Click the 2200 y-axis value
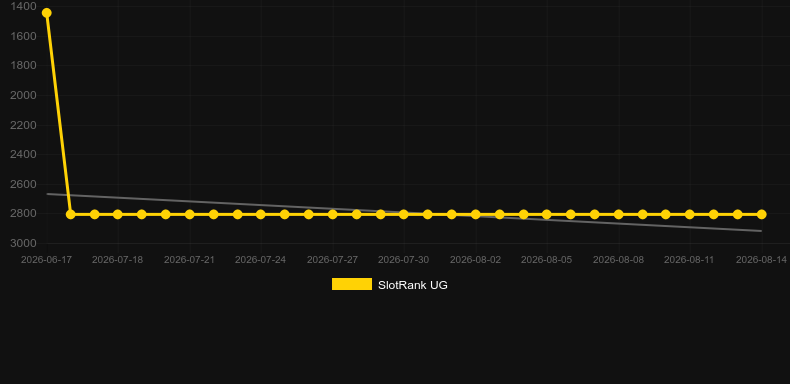 [23, 125]
